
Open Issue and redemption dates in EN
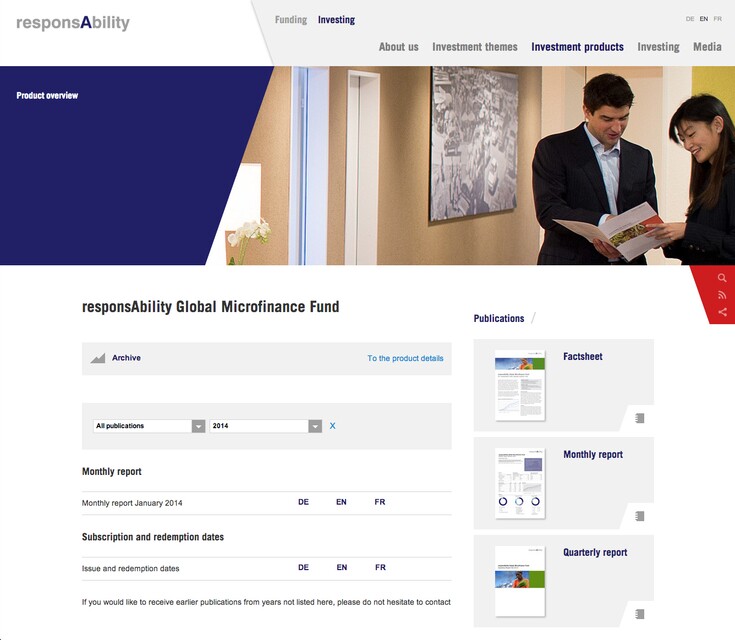[342, 567]
